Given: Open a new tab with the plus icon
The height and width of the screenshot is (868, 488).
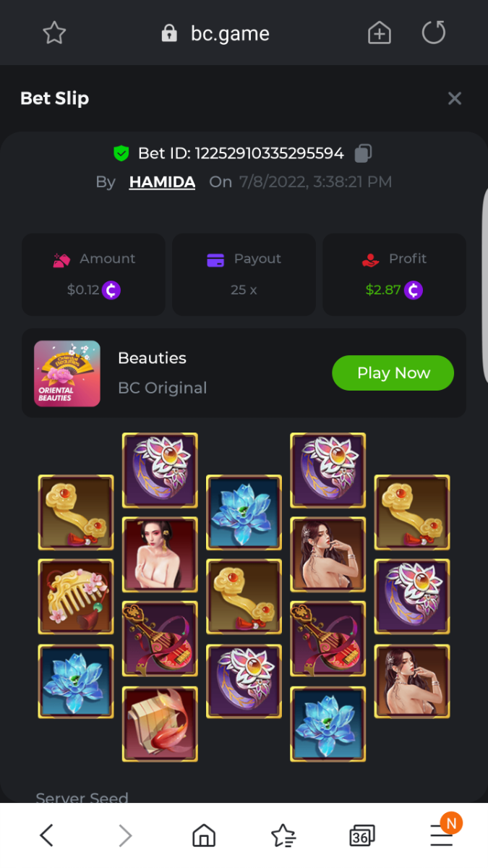Looking at the screenshot, I should [380, 33].
